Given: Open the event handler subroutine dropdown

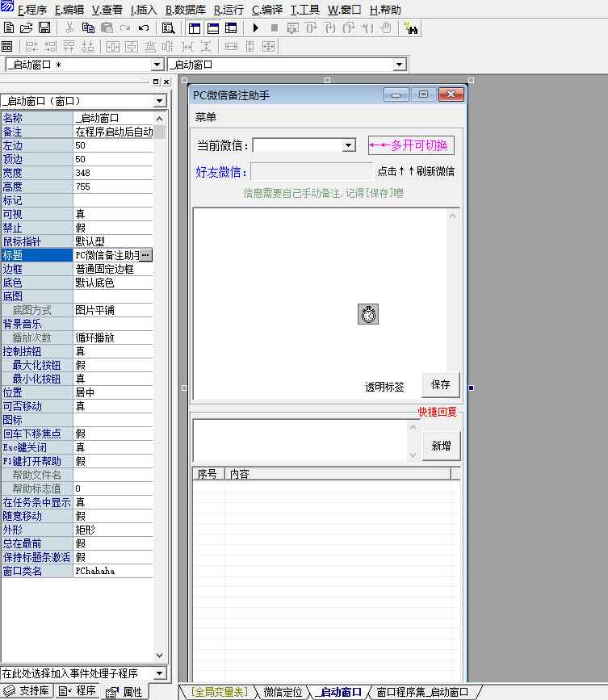Looking at the screenshot, I should click(159, 673).
